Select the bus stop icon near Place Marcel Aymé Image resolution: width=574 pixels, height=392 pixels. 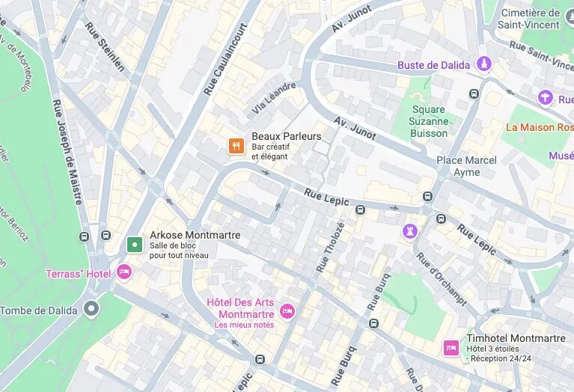tap(427, 197)
